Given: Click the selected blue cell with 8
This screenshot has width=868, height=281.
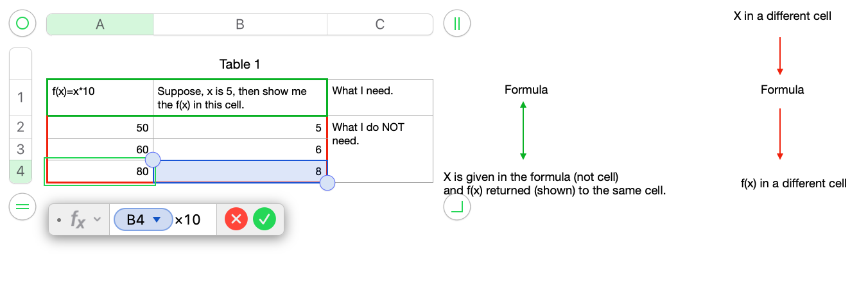Looking at the screenshot, I should pos(239,172).
